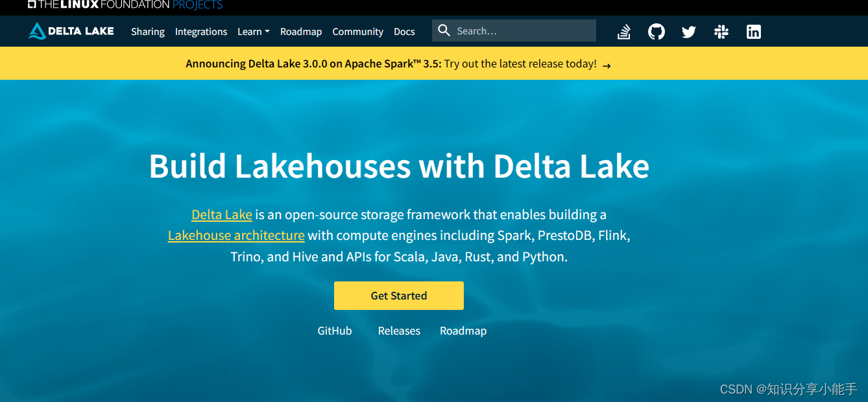
Task: Open the Stack Overflow icon link
Action: coord(624,31)
